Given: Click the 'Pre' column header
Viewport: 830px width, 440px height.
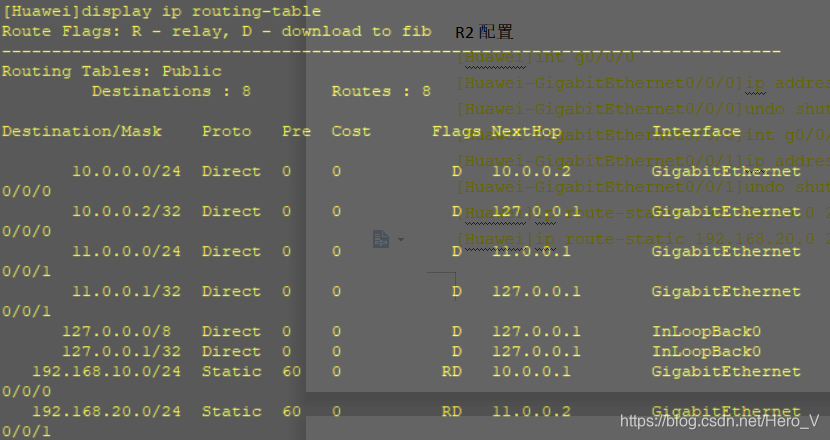Looking at the screenshot, I should (296, 131).
